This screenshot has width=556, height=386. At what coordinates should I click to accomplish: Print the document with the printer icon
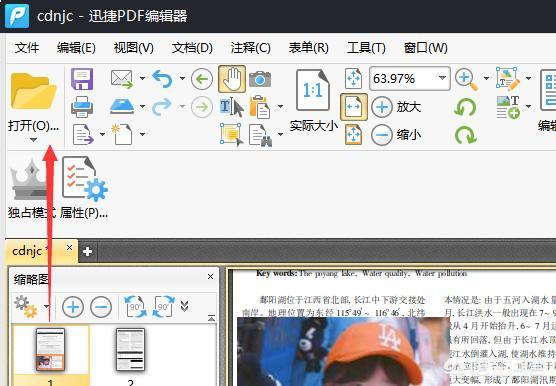(x=82, y=107)
